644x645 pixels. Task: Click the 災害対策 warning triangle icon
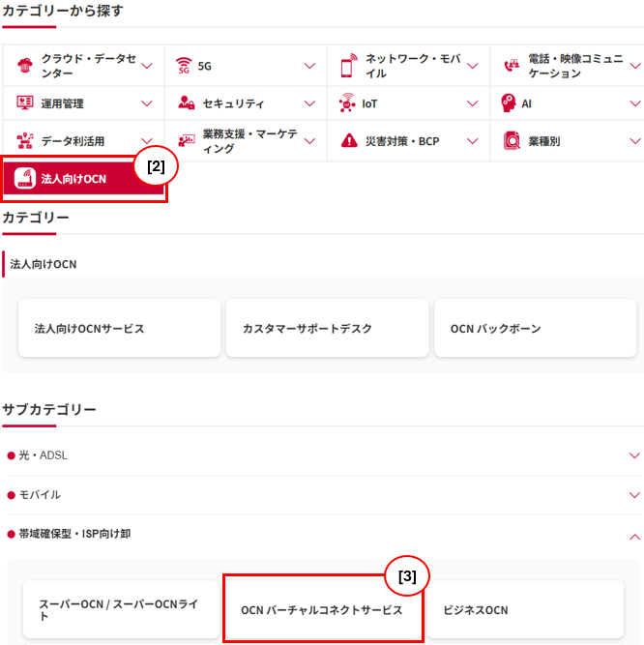tap(349, 140)
